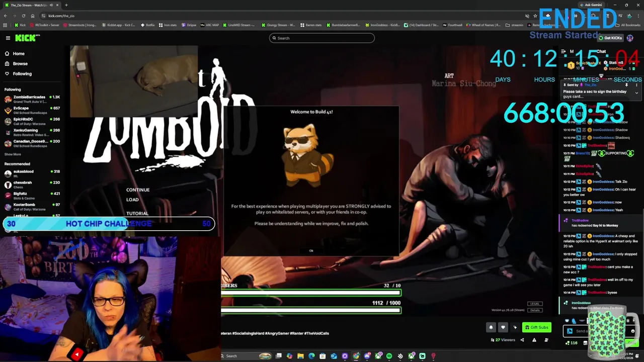
Task: Click the follow heart button
Action: point(503,327)
